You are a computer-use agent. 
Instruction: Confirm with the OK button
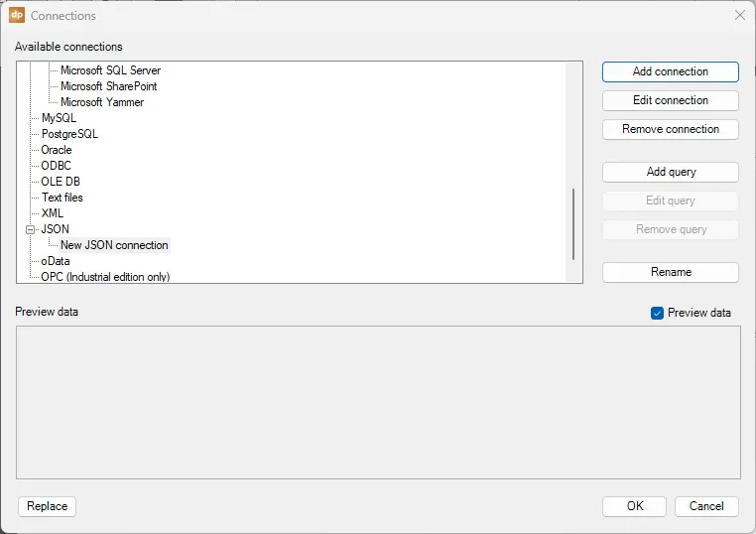[634, 506]
